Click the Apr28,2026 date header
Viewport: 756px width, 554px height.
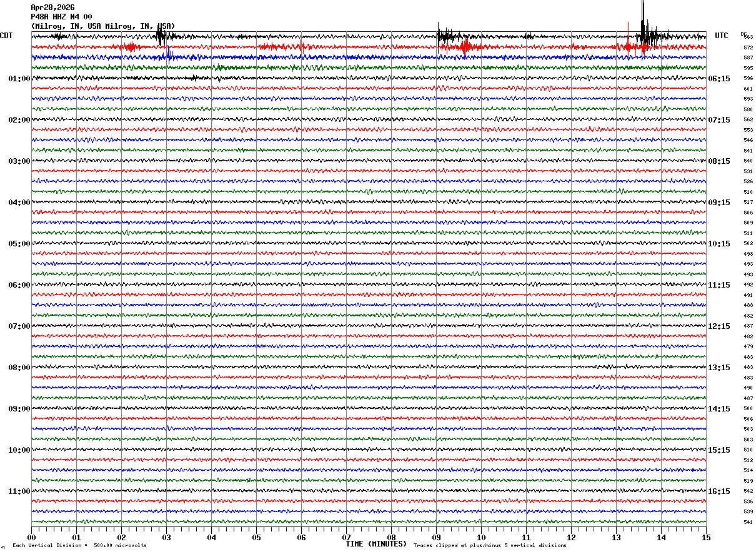52,8
